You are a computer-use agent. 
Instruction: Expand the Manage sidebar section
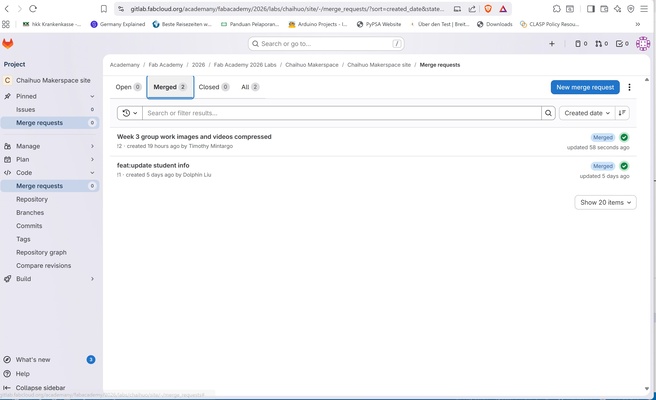tap(92, 146)
